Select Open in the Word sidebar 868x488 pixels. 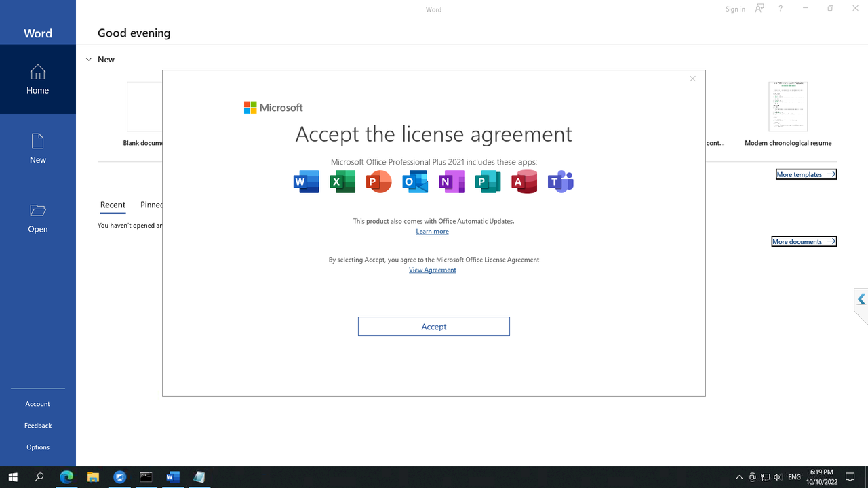coord(38,218)
